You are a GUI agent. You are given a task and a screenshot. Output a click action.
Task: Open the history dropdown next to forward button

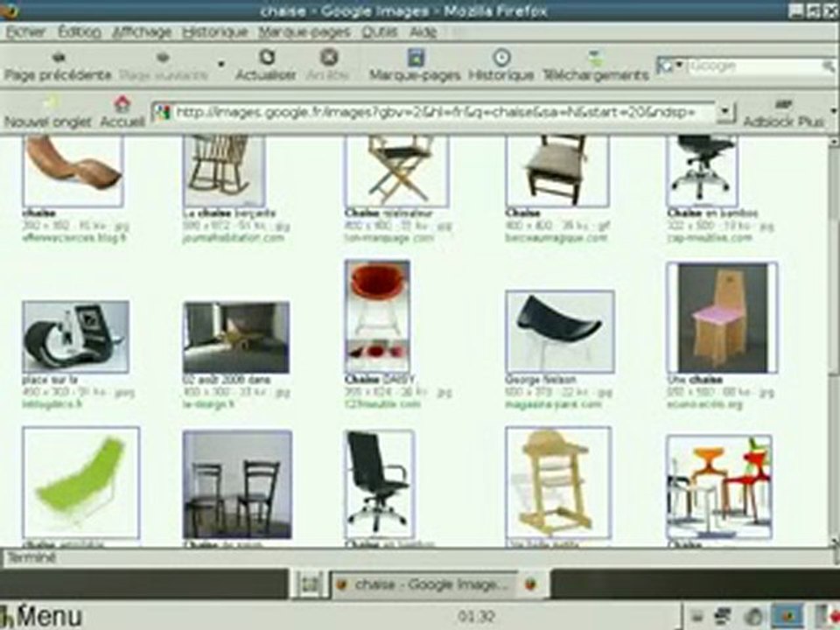tap(220, 64)
